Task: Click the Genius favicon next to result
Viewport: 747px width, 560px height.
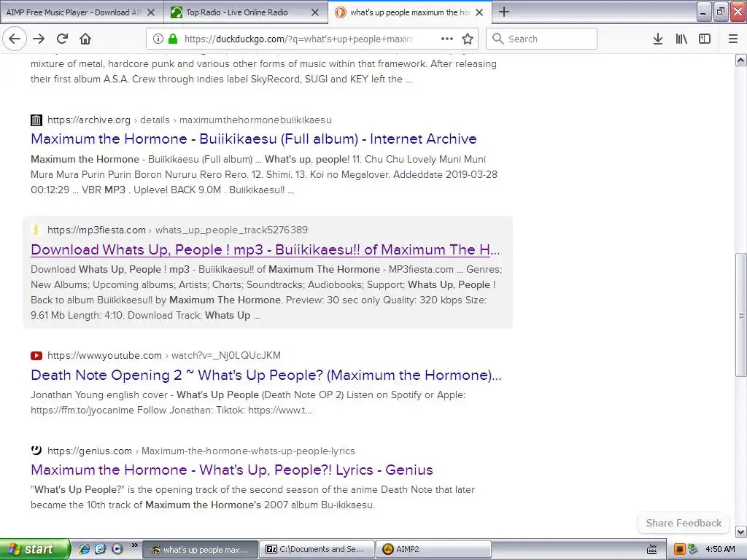Action: 36,450
